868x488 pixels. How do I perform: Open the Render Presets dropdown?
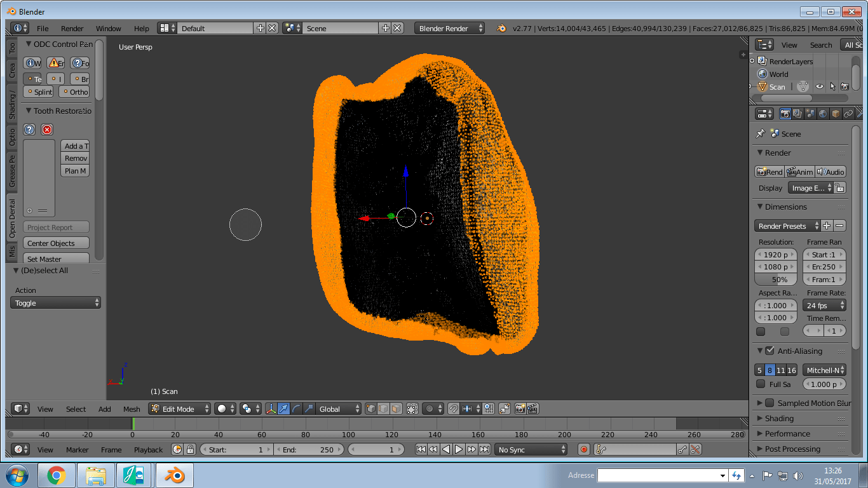click(x=787, y=226)
